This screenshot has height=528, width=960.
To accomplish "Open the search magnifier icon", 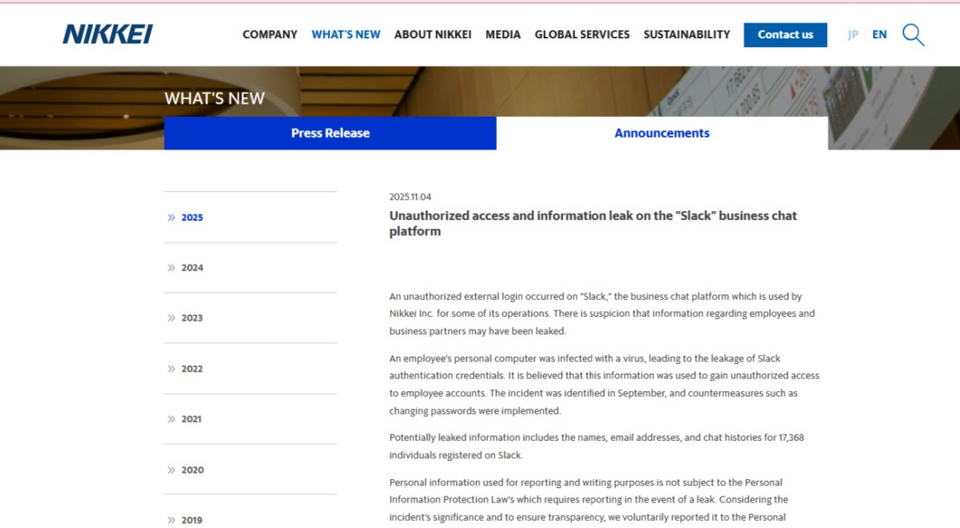I will click(912, 35).
